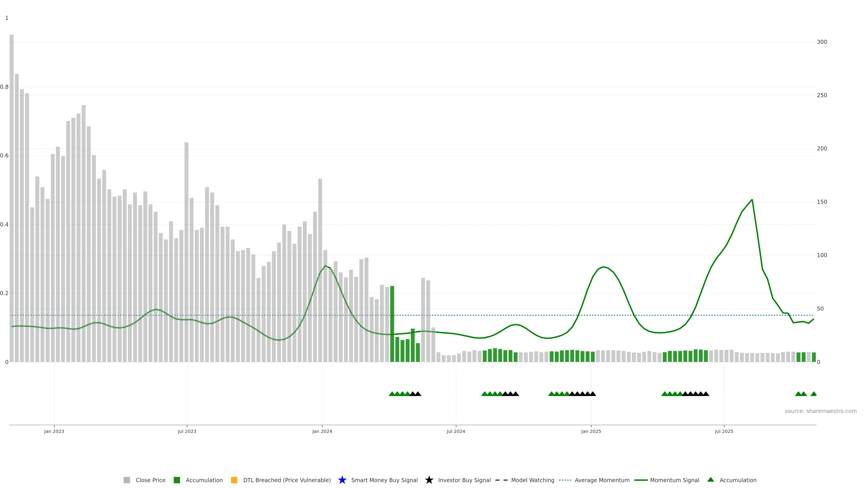Click the momentum line's highest peak in 2025

point(752,200)
